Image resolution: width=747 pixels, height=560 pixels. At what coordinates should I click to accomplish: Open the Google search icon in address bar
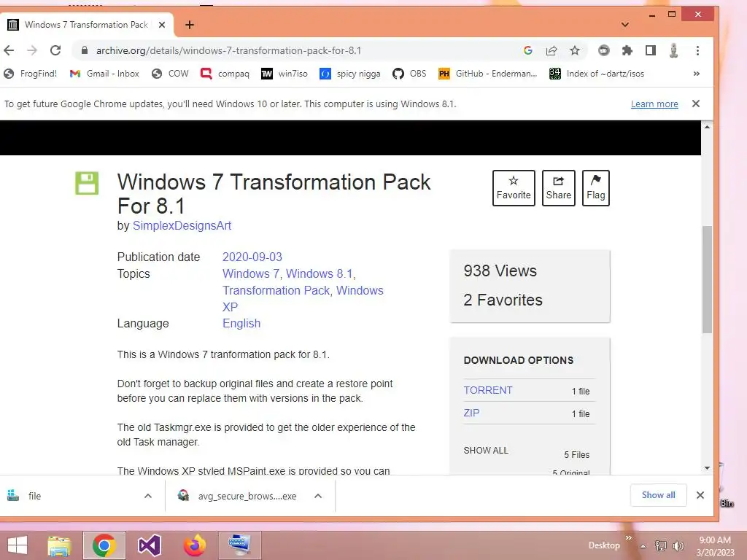click(527, 50)
